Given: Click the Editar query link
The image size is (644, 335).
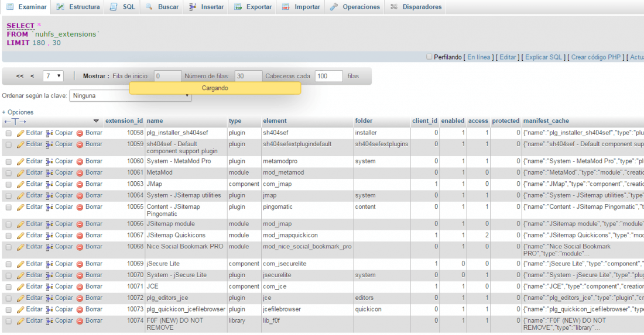Looking at the screenshot, I should pyautogui.click(x=508, y=57).
